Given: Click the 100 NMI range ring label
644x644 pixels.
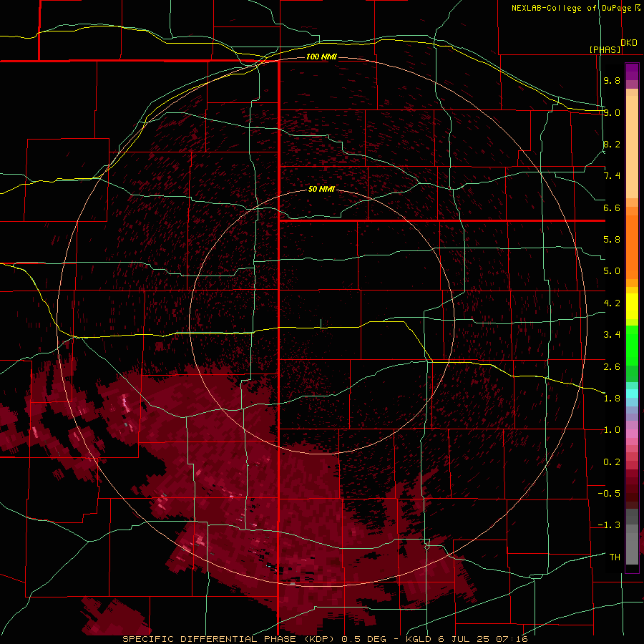Looking at the screenshot, I should [x=321, y=57].
